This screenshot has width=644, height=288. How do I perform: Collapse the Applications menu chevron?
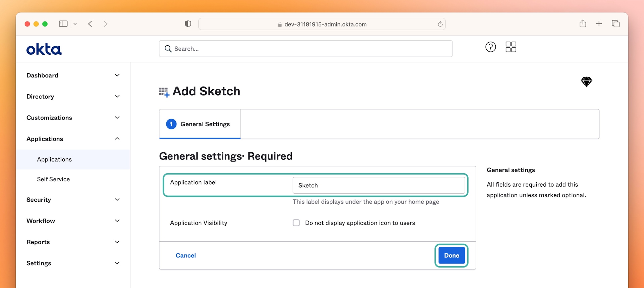pyautogui.click(x=117, y=139)
